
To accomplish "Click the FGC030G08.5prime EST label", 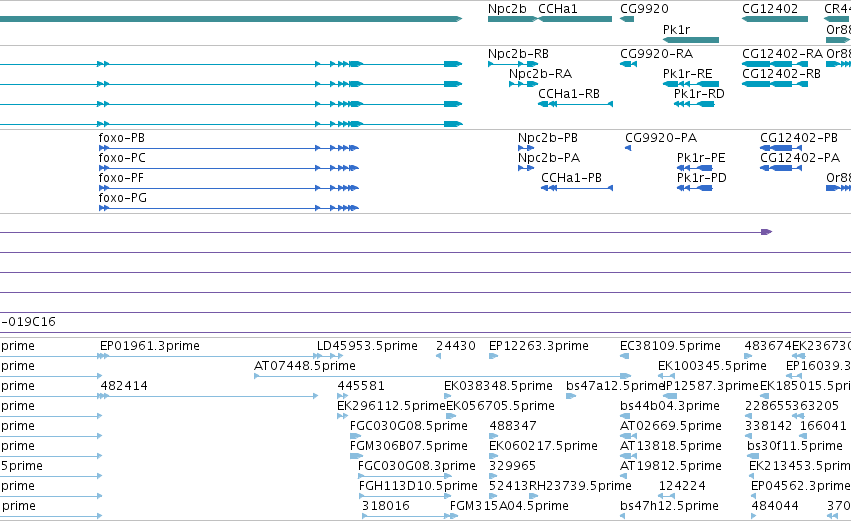I will [x=409, y=426].
